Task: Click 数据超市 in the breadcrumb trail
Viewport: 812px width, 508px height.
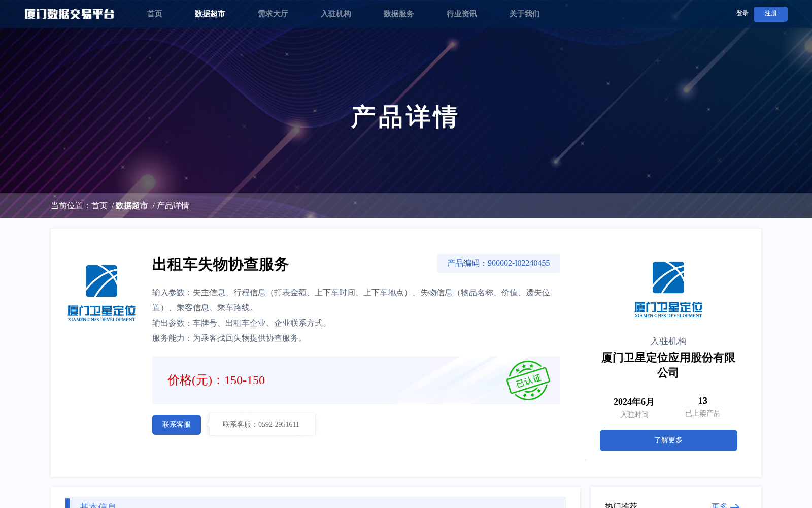Action: (x=132, y=206)
